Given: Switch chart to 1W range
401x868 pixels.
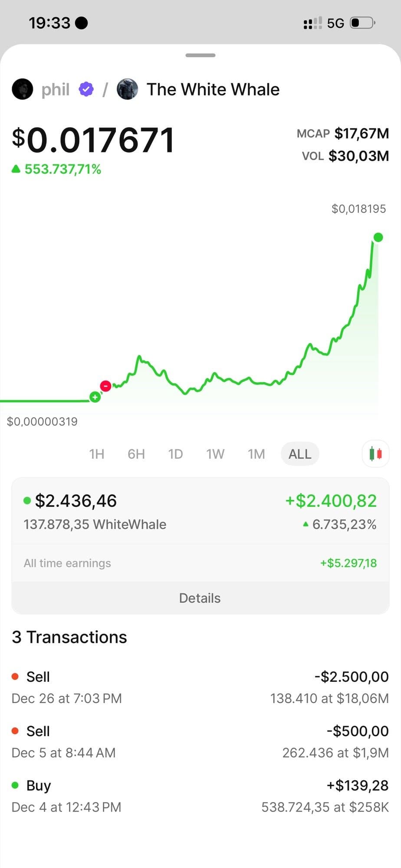Looking at the screenshot, I should pos(215,454).
